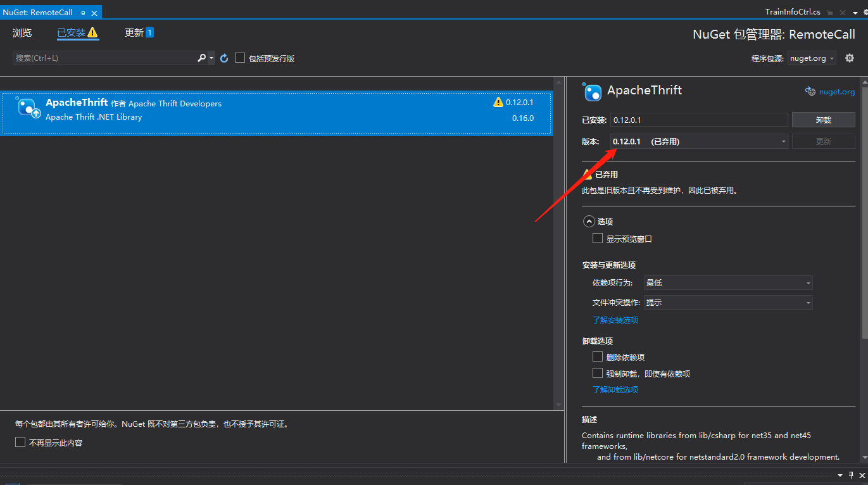This screenshot has height=485, width=868.
Task: Switch to the 浏览 tab
Action: pyautogui.click(x=22, y=33)
